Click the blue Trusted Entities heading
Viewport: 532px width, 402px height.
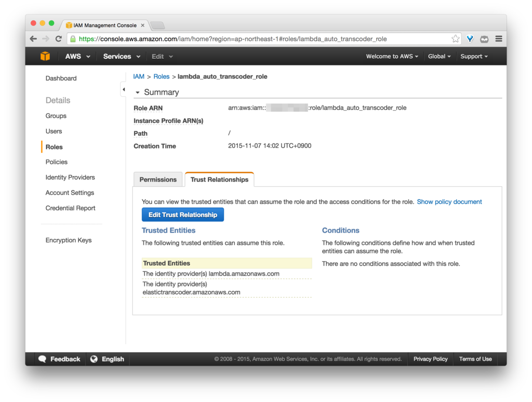coord(168,230)
